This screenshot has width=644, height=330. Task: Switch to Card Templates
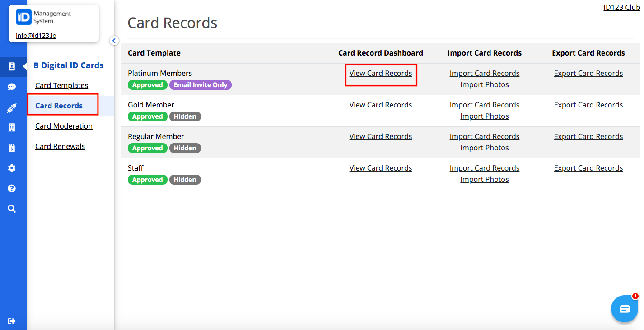coord(61,85)
